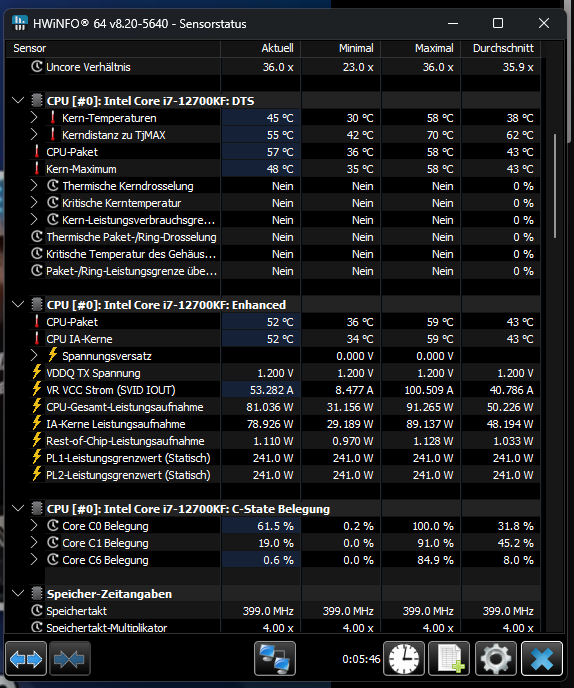The width and height of the screenshot is (574, 688).
Task: Maximize the HWiNFO Sensorstatus window
Action: [x=498, y=23]
